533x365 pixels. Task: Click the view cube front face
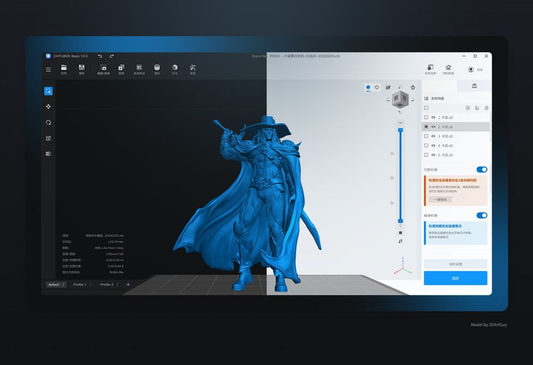[396, 99]
